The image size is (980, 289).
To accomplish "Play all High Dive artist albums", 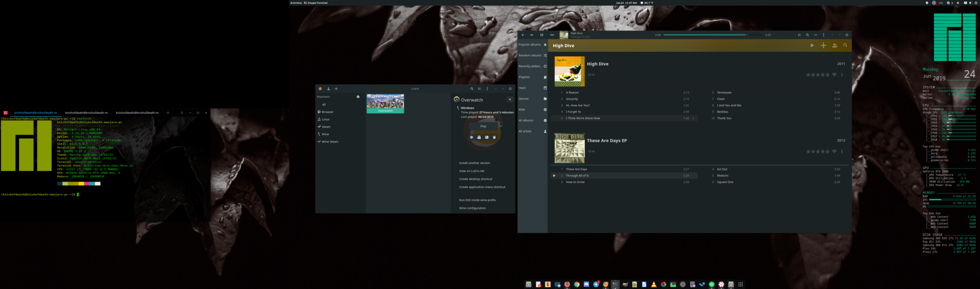I will 812,46.
